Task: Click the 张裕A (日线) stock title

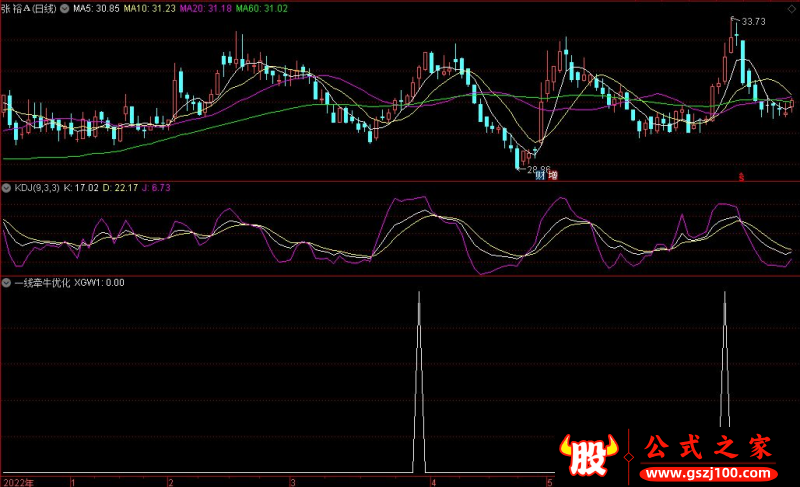Action: pos(29,8)
